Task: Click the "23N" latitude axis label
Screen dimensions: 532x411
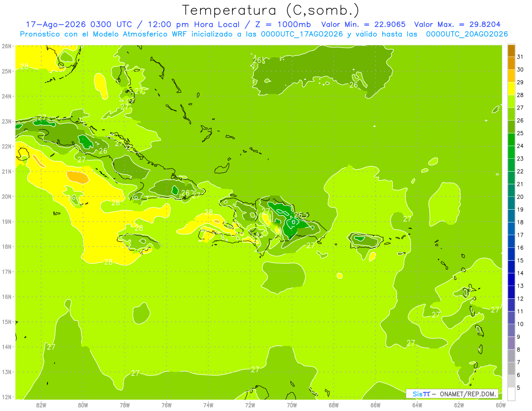Action: [x=7, y=121]
